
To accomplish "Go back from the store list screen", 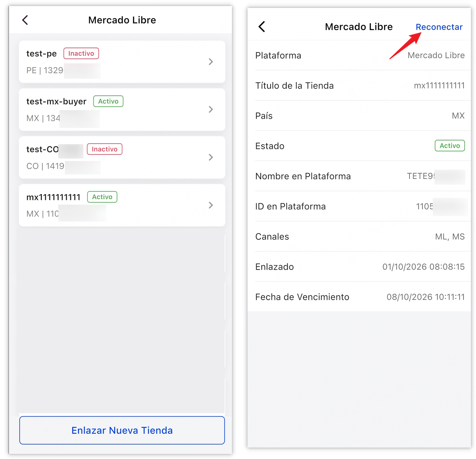I will 25,20.
